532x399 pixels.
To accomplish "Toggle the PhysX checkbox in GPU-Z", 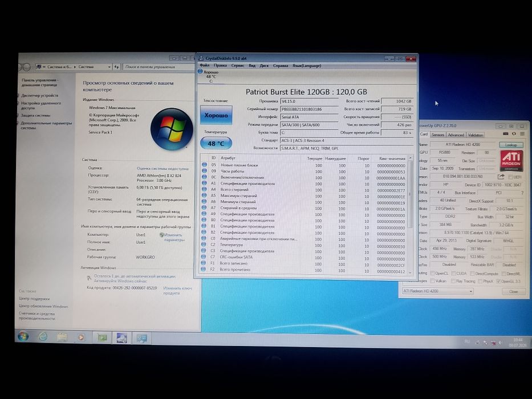I will click(x=480, y=281).
